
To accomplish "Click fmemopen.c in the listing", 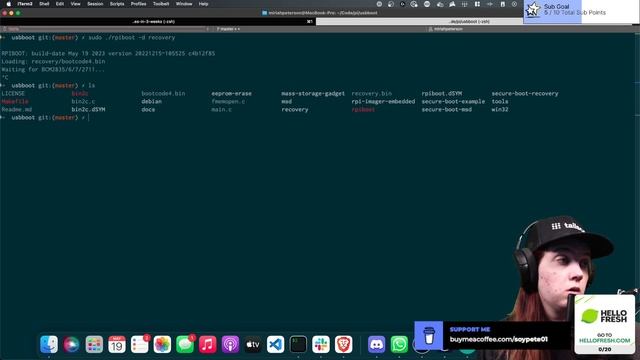I will point(228,102).
